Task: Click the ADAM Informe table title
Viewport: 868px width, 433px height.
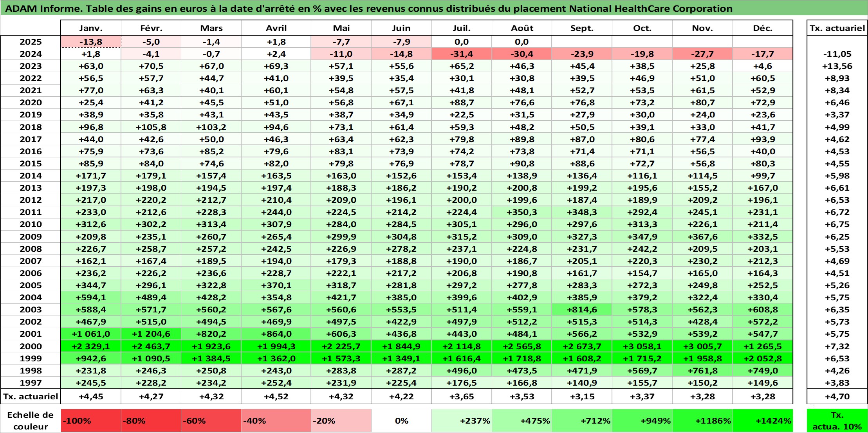Action: click(x=369, y=9)
